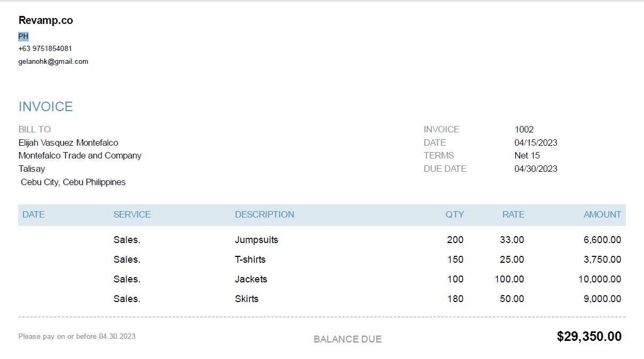Click the T-shirts quantity 150
644x359 pixels.
pyautogui.click(x=455, y=260)
